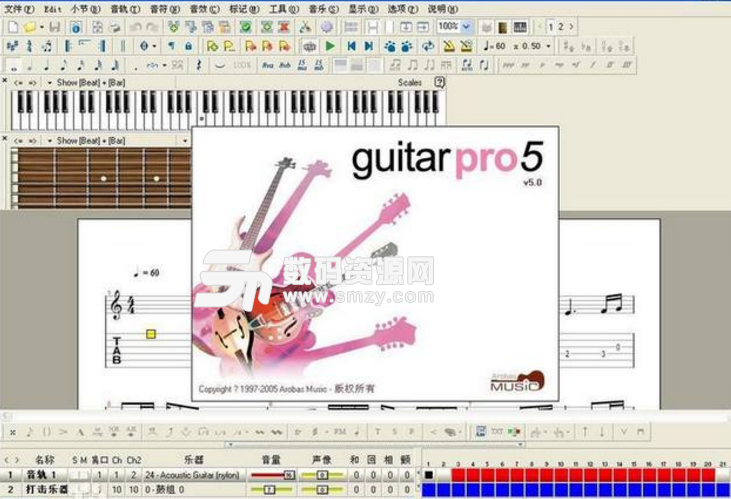The height and width of the screenshot is (499, 731).
Task: Click the TXT text icon in effects toolbar
Action: pos(497,432)
